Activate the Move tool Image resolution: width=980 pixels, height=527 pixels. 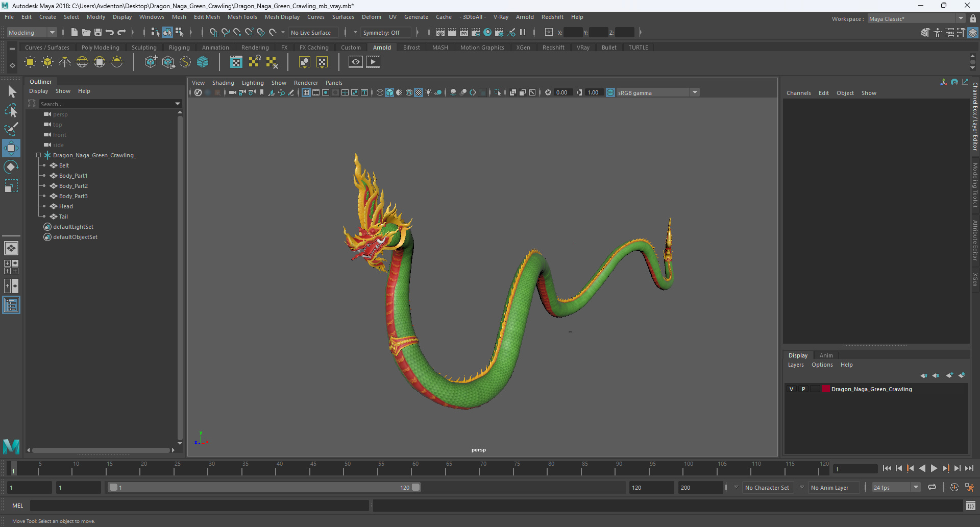click(x=11, y=148)
